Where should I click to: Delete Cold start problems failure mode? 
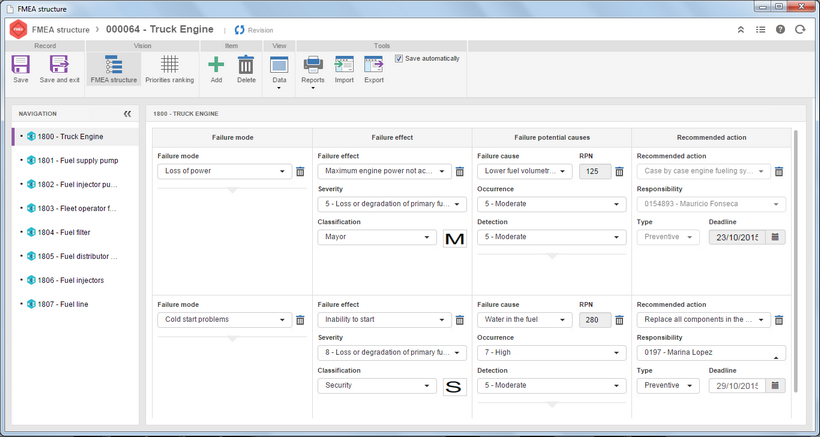pos(300,320)
